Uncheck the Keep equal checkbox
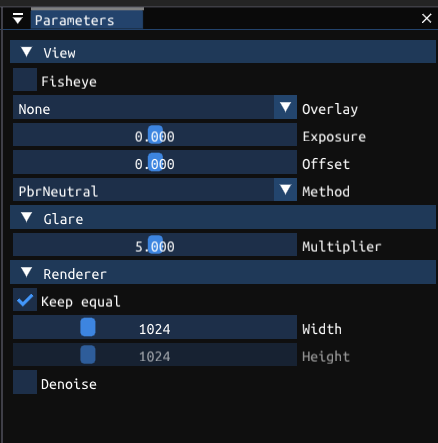The image size is (438, 443). click(25, 300)
